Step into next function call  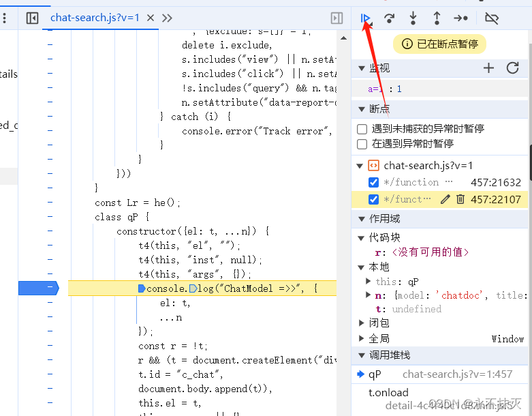click(x=413, y=18)
